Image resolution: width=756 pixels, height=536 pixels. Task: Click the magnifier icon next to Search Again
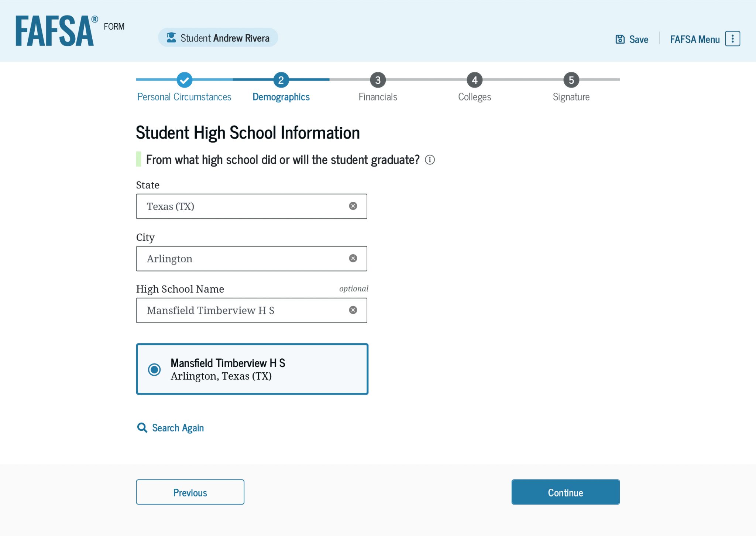(x=142, y=427)
